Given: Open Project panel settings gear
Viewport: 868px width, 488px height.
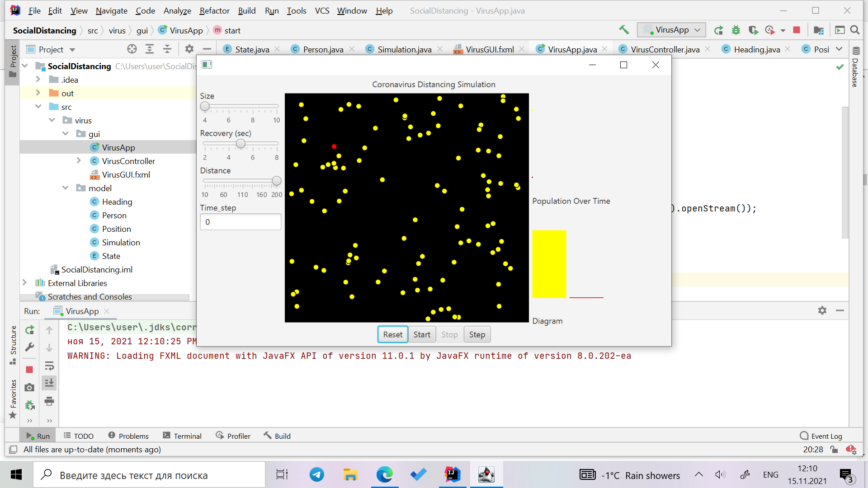Looking at the screenshot, I should pyautogui.click(x=189, y=49).
